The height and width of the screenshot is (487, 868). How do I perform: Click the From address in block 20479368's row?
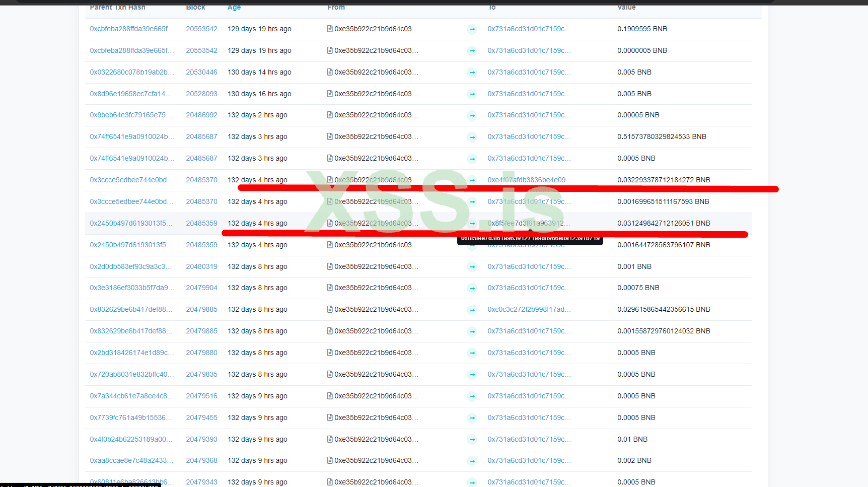376,460
